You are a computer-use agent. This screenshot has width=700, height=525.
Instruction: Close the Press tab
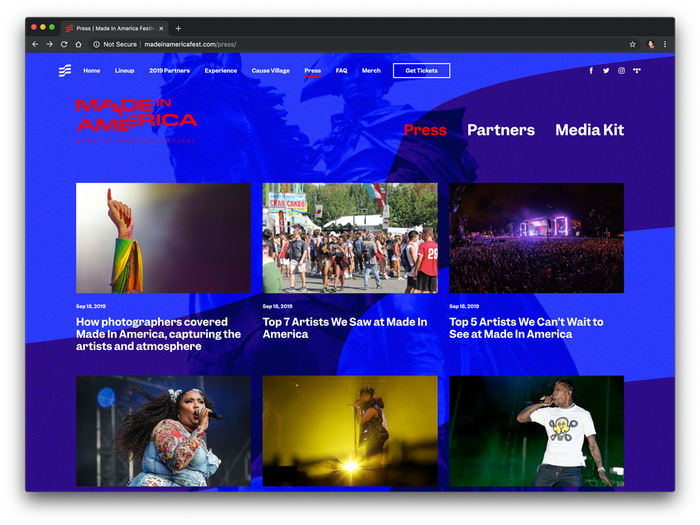point(161,29)
